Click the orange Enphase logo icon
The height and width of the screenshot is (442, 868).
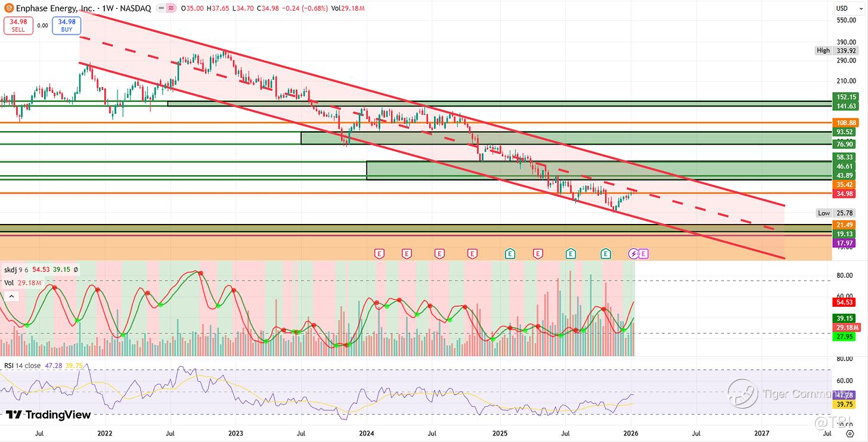pyautogui.click(x=8, y=8)
